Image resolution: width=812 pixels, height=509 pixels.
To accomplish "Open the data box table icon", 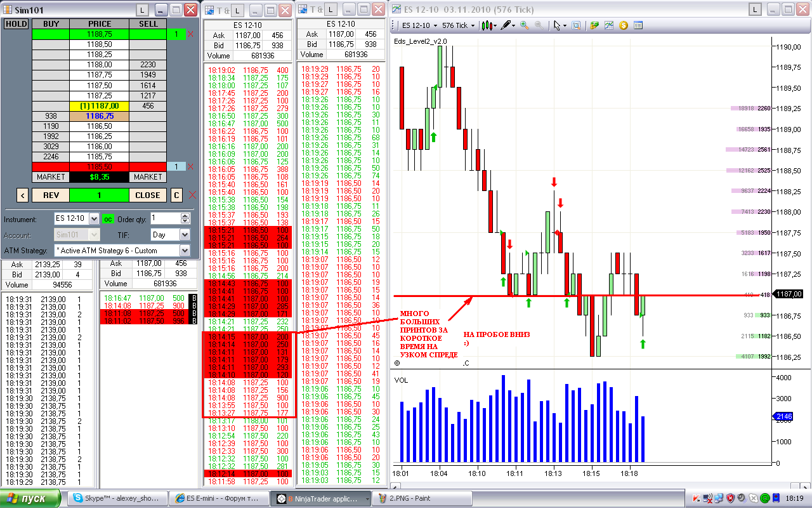I will coord(638,25).
